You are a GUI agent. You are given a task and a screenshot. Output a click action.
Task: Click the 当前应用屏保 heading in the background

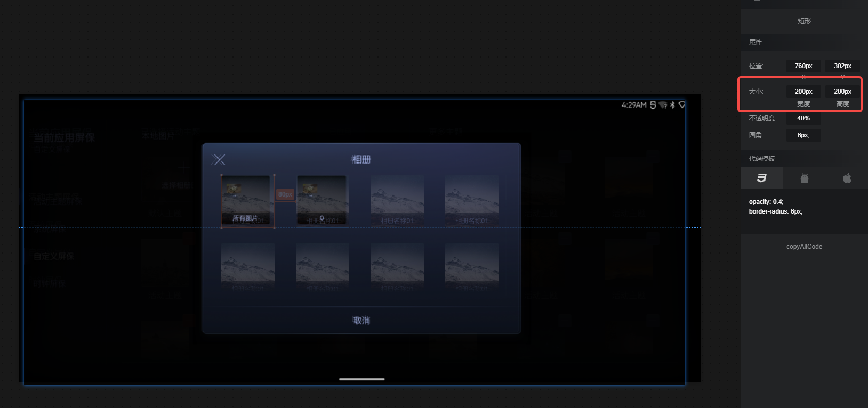point(64,138)
